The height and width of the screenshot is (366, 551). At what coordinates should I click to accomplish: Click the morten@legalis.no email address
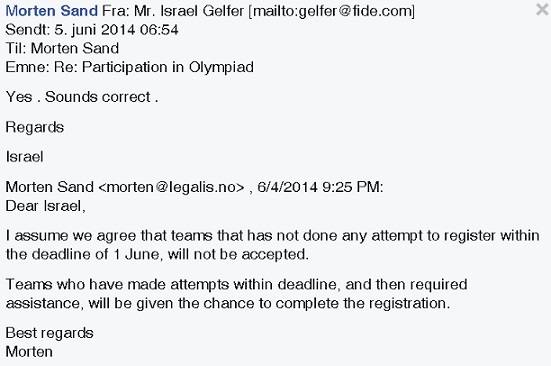tap(171, 187)
